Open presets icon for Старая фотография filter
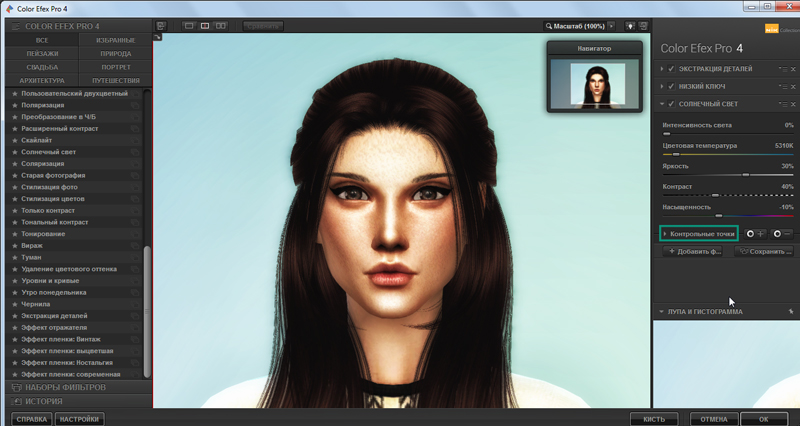800x426 pixels. (135, 176)
